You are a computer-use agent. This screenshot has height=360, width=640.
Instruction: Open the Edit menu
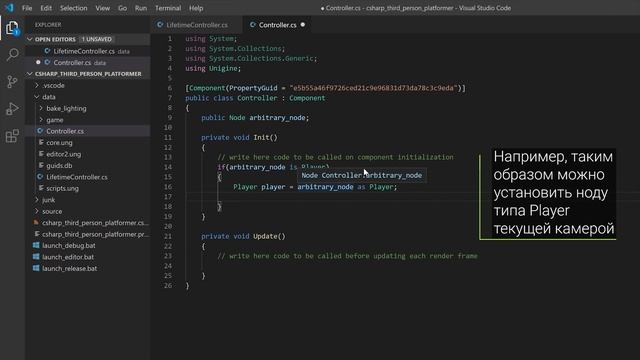(46, 8)
